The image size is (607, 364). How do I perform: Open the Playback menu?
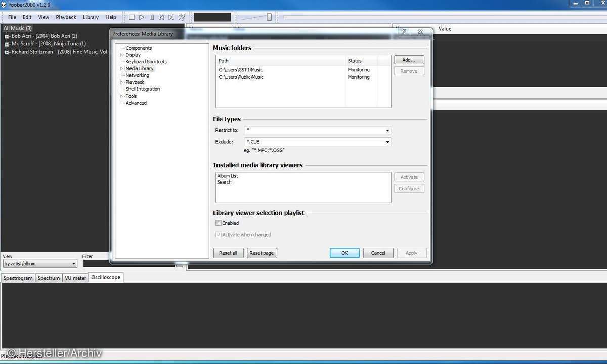(66, 17)
